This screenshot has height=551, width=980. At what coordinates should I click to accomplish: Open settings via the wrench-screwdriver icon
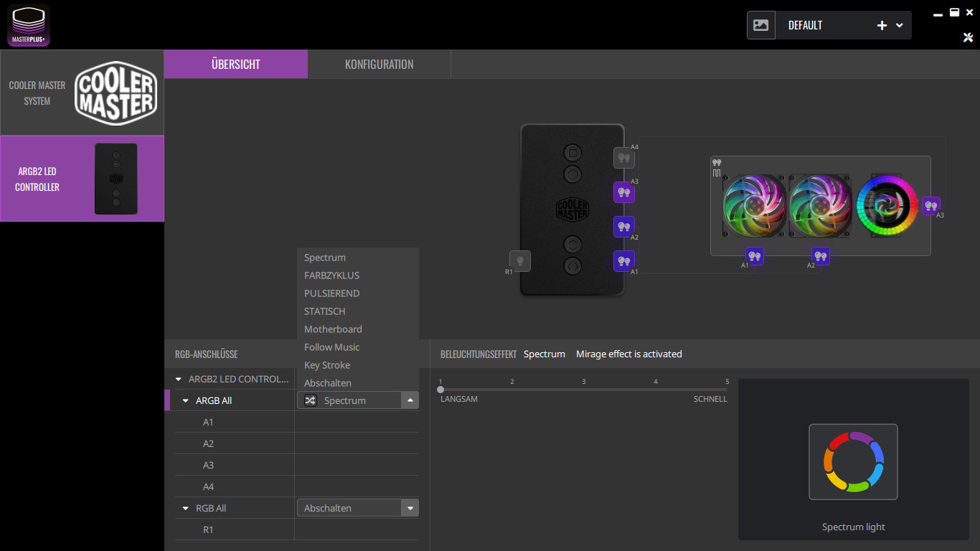click(968, 38)
